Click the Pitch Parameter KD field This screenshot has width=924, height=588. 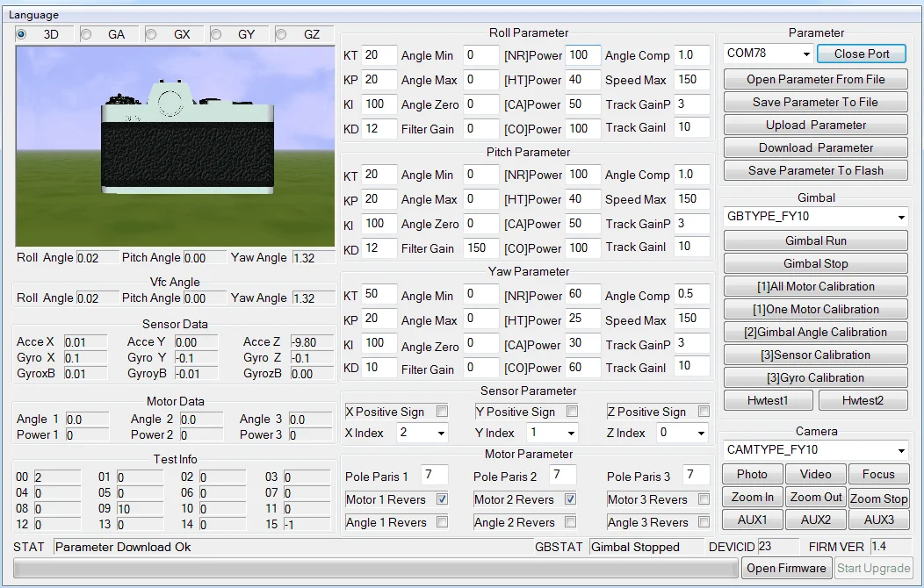tap(379, 247)
